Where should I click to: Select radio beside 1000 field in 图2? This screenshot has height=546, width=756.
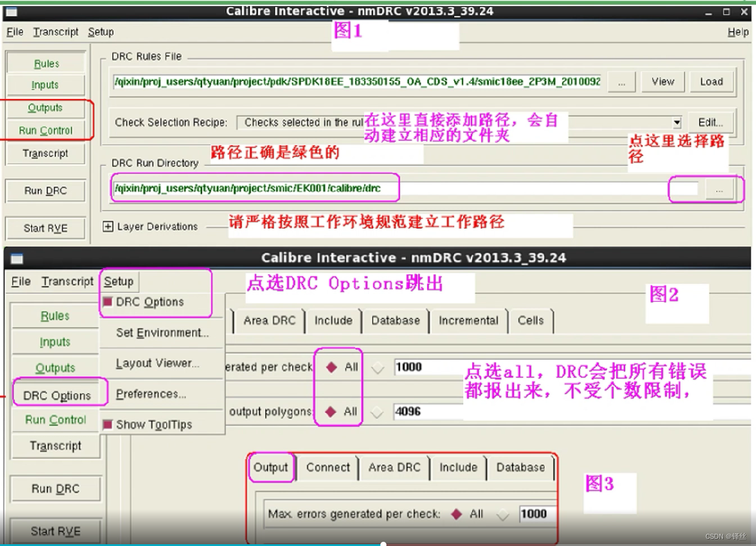tap(378, 368)
